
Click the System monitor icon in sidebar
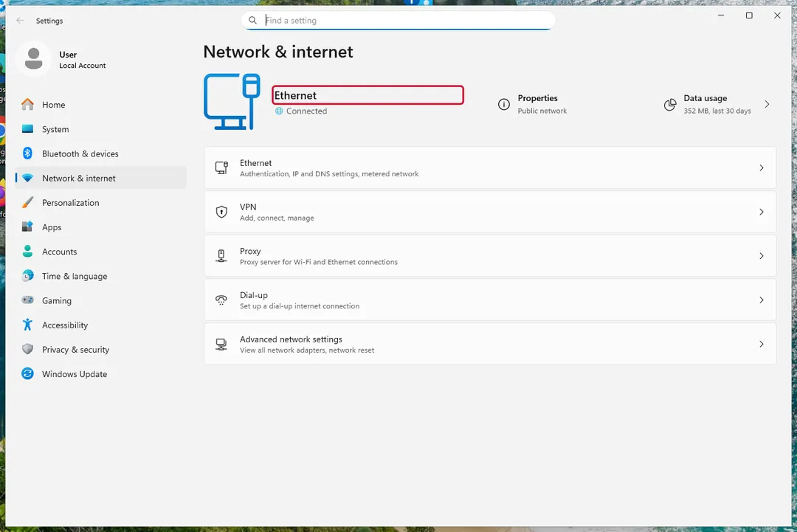click(27, 128)
